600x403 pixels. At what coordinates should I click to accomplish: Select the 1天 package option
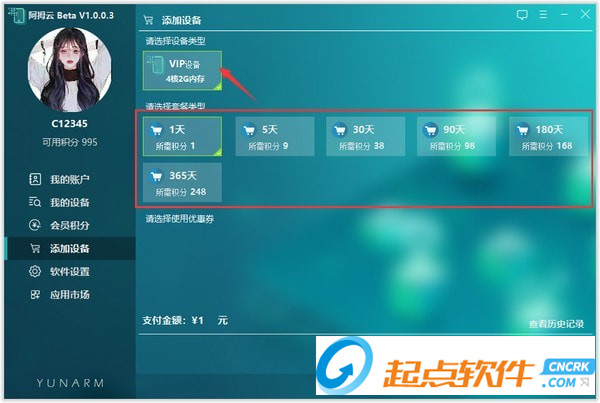(x=182, y=137)
